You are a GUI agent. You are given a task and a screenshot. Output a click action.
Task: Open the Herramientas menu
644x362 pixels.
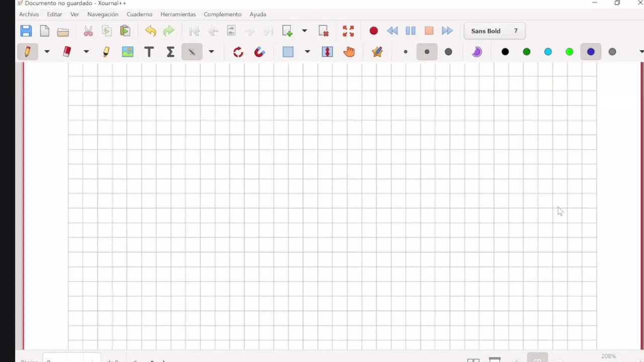[x=178, y=14]
